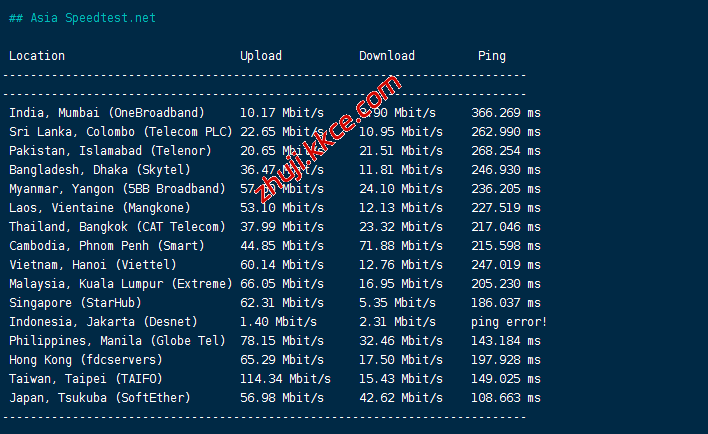Click the 114.34 Mbit/s Taipei upload value
Screen dimensions: 708x434
(285, 379)
